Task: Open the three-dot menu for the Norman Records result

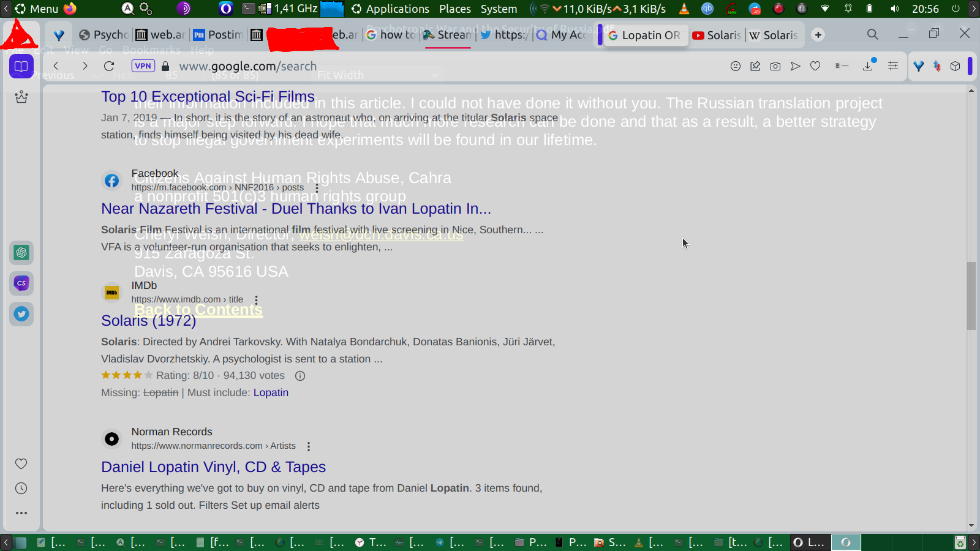Action: coord(309,446)
